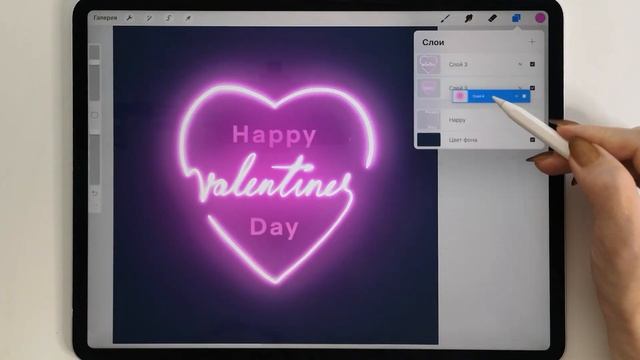Open the Adjustments magic wand menu
This screenshot has width=640, height=360.
tap(149, 18)
